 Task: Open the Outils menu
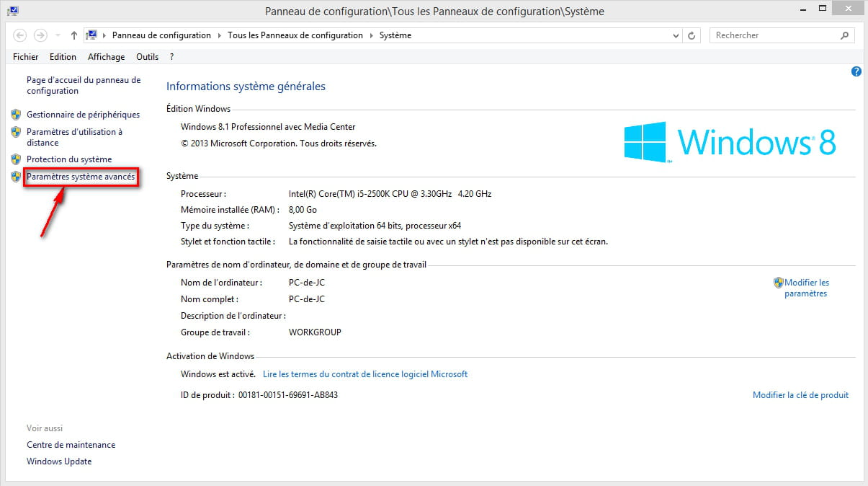point(147,57)
